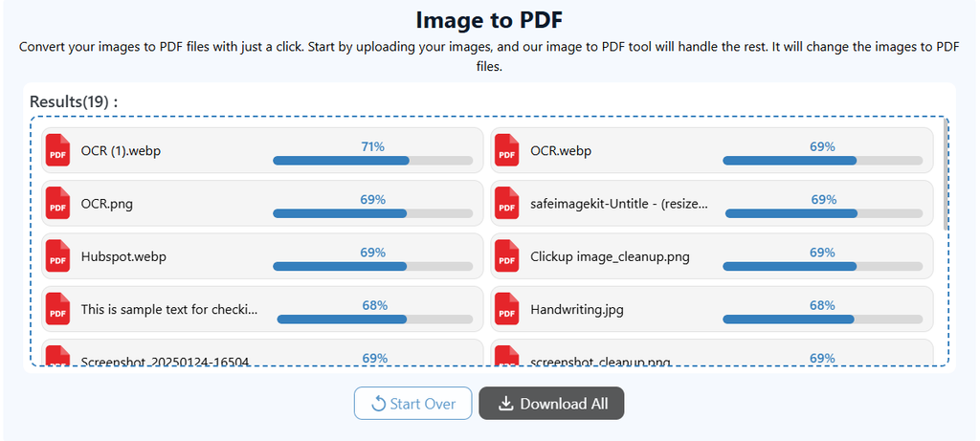The image size is (980, 441).
Task: Click the PDF icon for Clickup image_cleanup.png
Action: (x=507, y=256)
